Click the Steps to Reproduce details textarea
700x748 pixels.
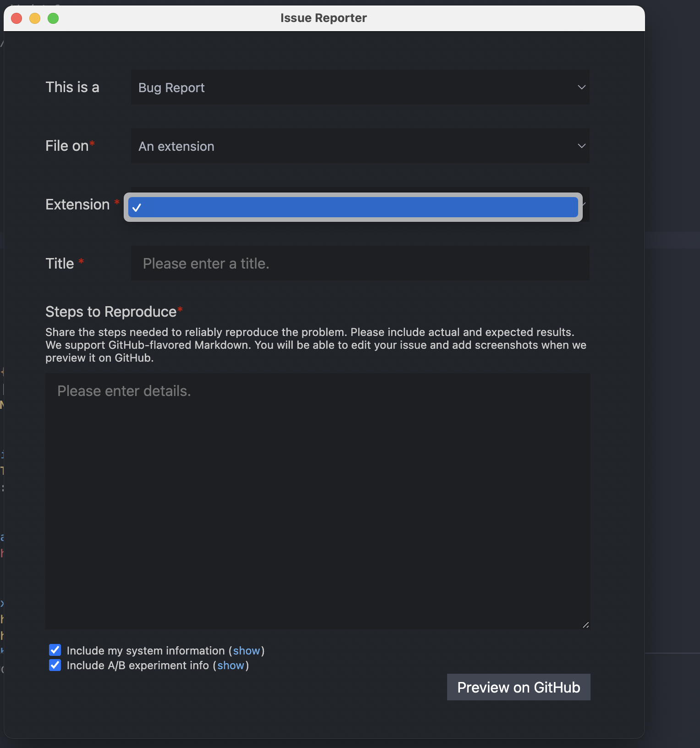(x=317, y=501)
